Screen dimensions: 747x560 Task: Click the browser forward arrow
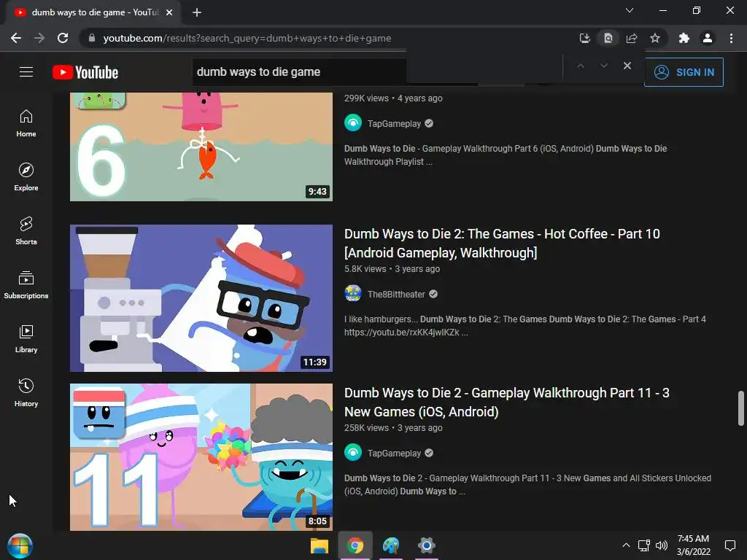click(x=39, y=38)
